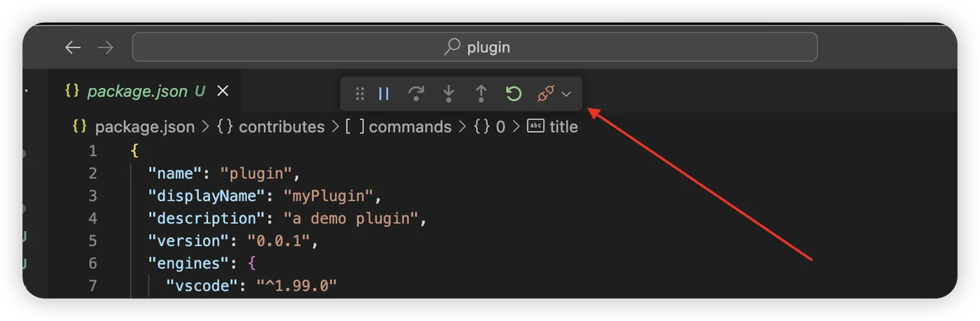The width and height of the screenshot is (980, 321).
Task: Pause the debug session
Action: 384,94
